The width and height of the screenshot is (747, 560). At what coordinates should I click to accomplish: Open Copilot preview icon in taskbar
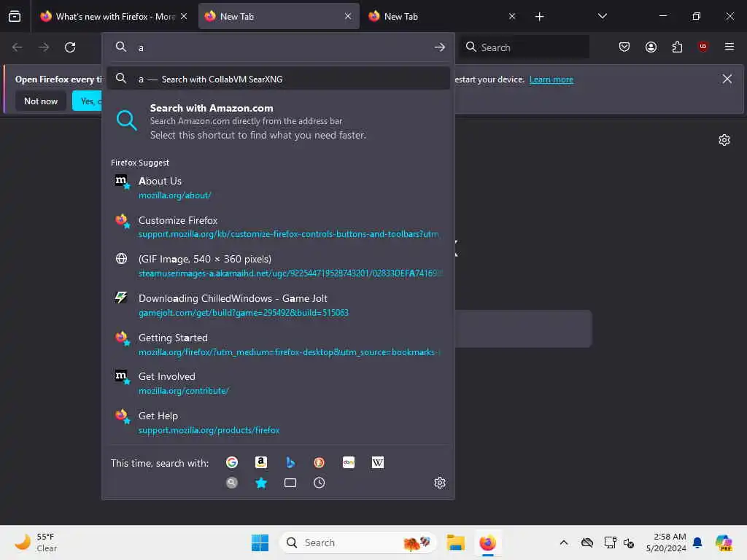point(724,542)
